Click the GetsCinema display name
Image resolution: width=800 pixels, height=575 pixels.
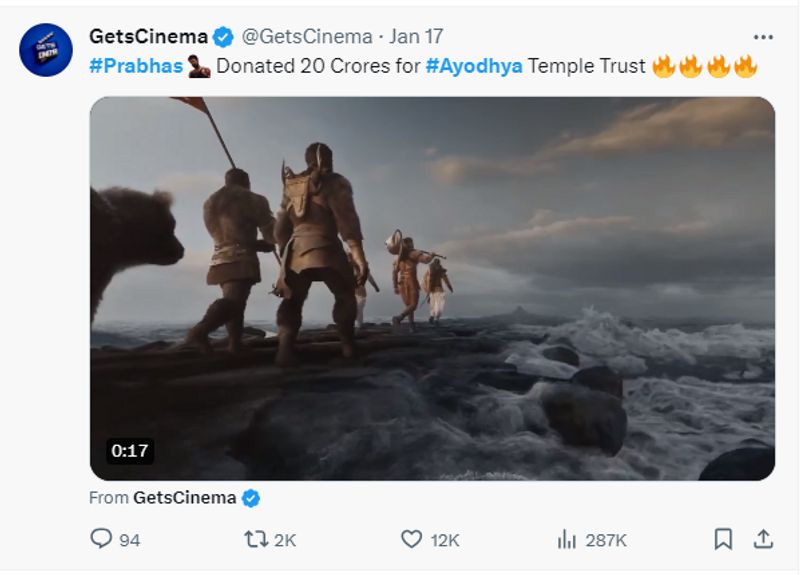148,37
